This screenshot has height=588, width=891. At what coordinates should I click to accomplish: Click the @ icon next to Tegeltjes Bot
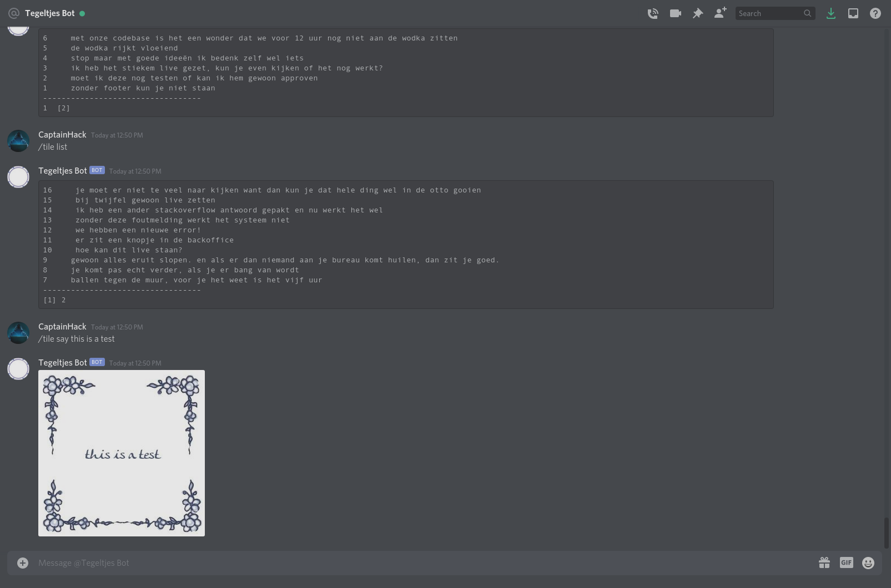coord(13,13)
